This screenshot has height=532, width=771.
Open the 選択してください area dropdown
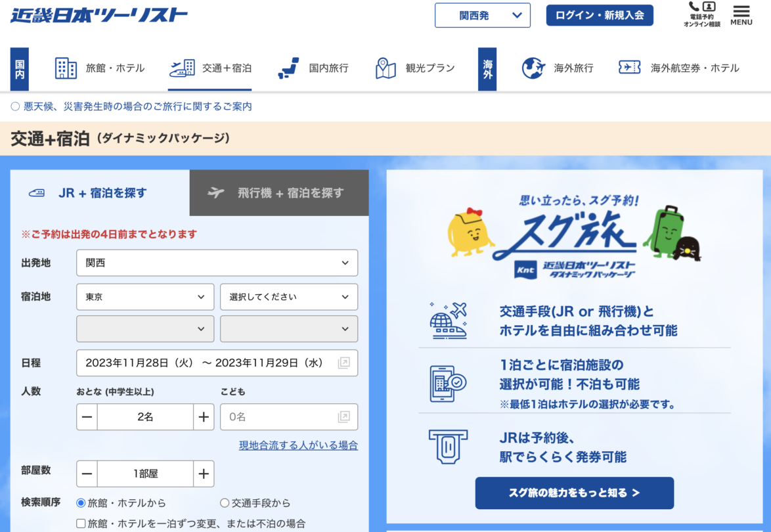[x=288, y=297]
